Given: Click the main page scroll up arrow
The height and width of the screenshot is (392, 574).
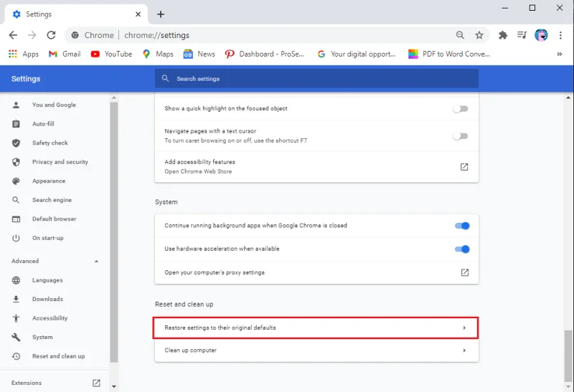Looking at the screenshot, I should click(568, 97).
